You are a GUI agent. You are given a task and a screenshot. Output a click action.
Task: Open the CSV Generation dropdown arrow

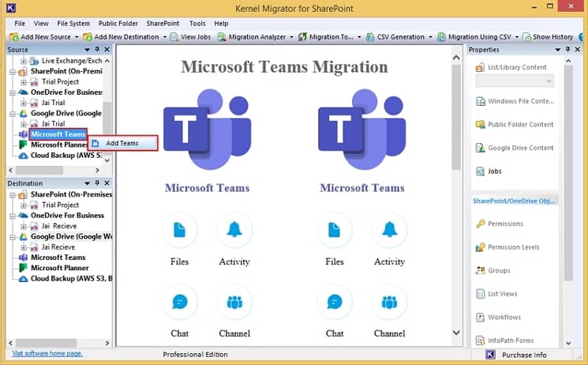pyautogui.click(x=431, y=37)
